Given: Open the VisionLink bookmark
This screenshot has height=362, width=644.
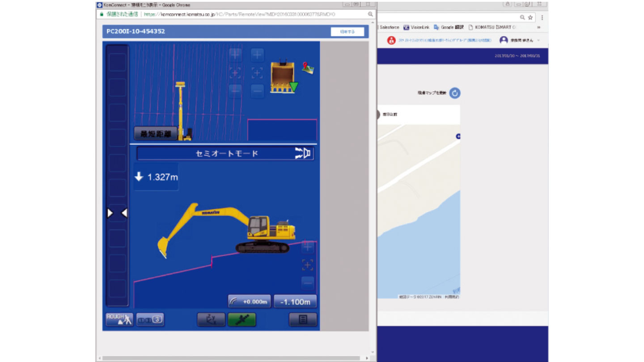Looking at the screenshot, I should 416,27.
